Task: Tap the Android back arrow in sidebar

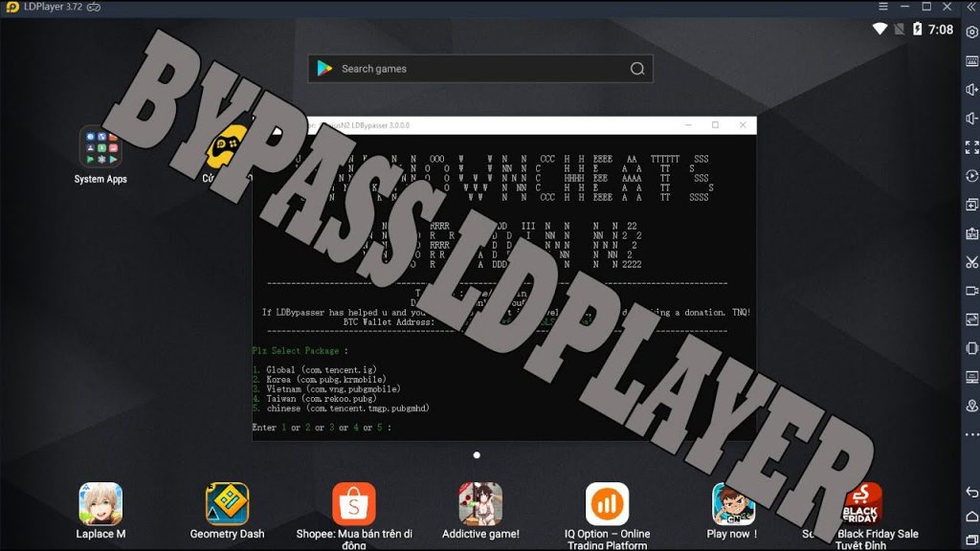Action: pyautogui.click(x=972, y=492)
